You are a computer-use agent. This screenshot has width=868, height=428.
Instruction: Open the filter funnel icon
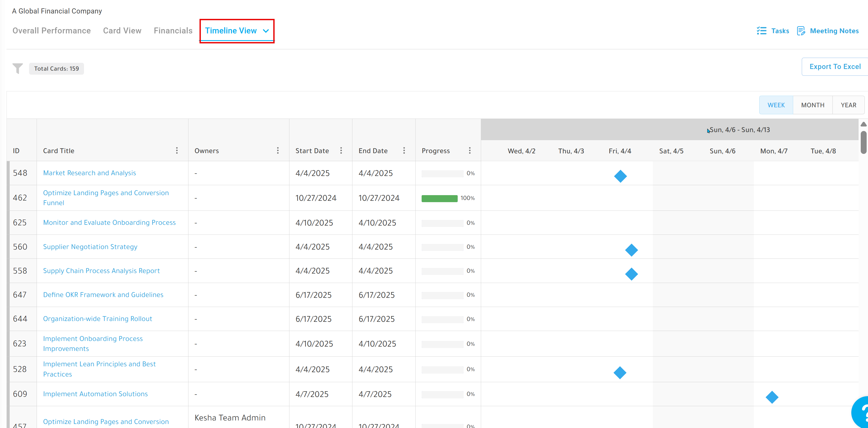click(x=17, y=68)
